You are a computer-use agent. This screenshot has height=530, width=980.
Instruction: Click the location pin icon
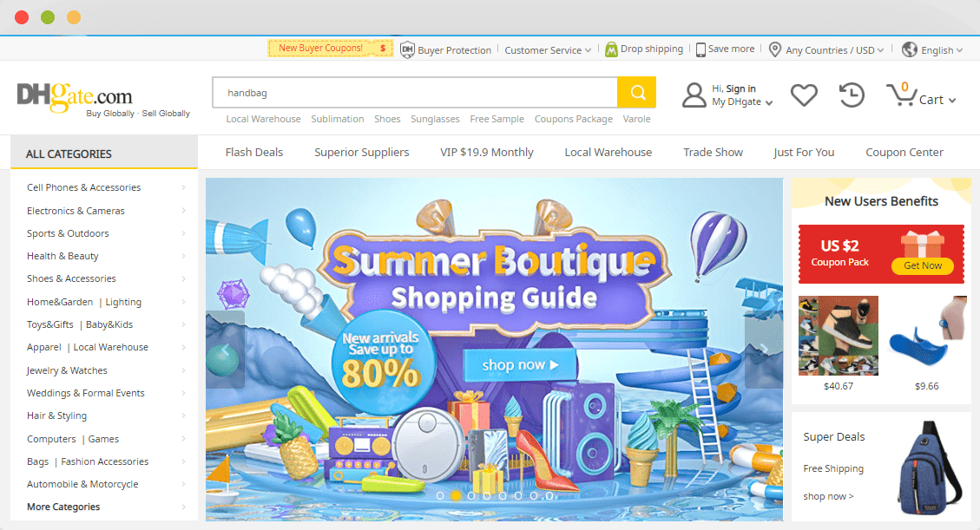pos(775,50)
